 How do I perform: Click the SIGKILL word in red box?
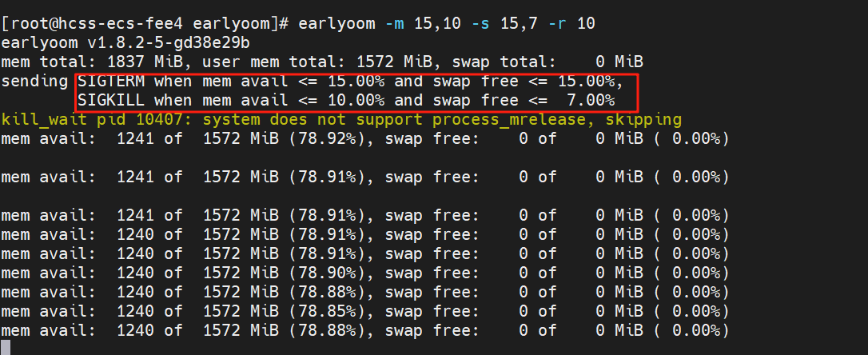[111, 101]
